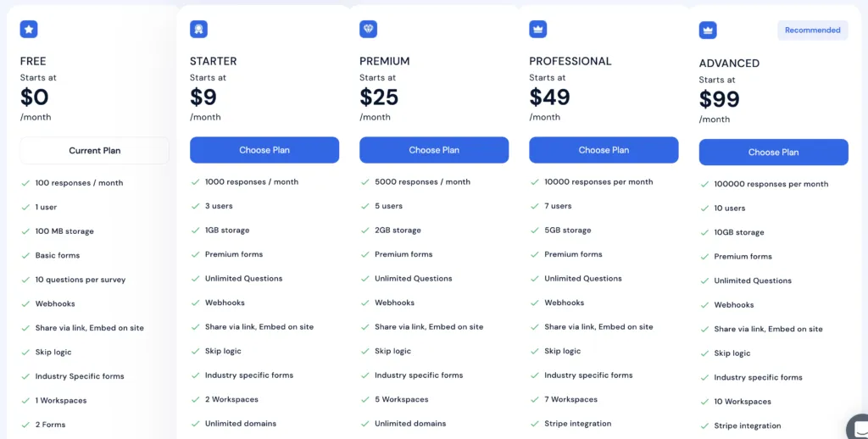Click the crown icon above the PROFESSIONAL plan

click(538, 30)
